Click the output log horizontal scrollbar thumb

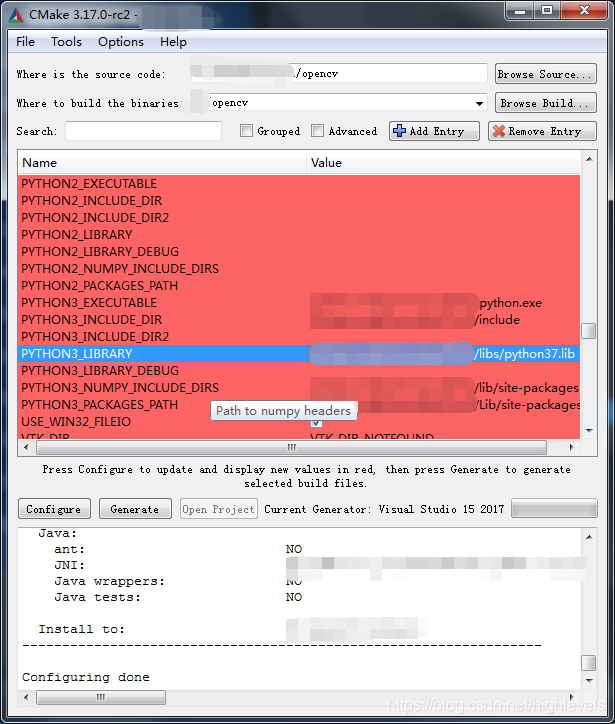101,697
